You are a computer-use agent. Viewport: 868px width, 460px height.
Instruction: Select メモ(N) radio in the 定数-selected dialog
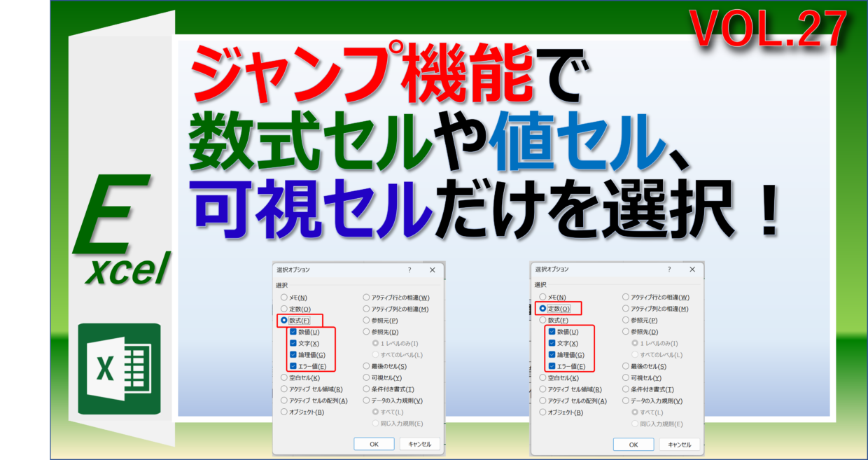pyautogui.click(x=542, y=298)
